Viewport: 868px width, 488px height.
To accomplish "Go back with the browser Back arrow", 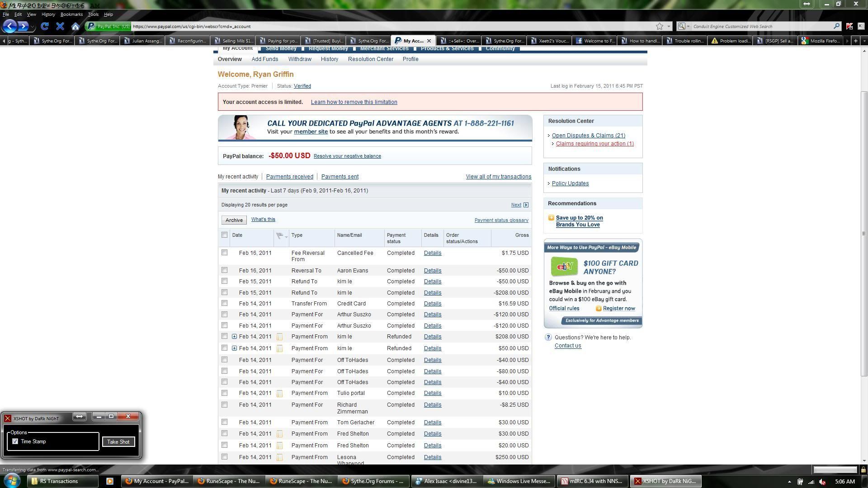I will [x=10, y=26].
